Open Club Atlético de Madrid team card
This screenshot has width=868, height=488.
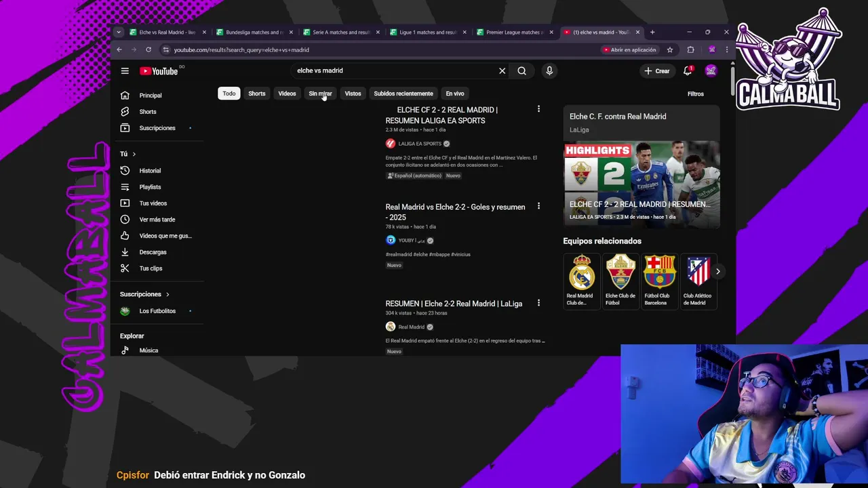(x=698, y=281)
